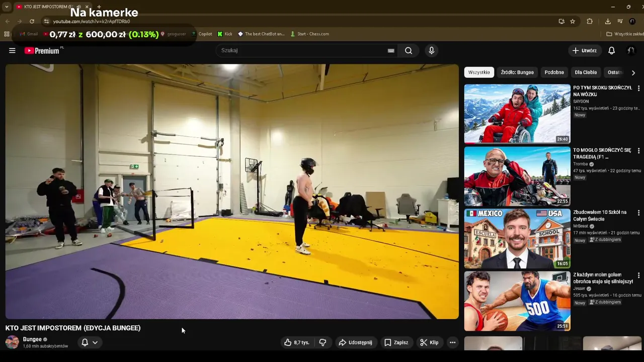Open media controls icon in browser toolbar
This screenshot has width=644, height=362.
tap(620, 22)
